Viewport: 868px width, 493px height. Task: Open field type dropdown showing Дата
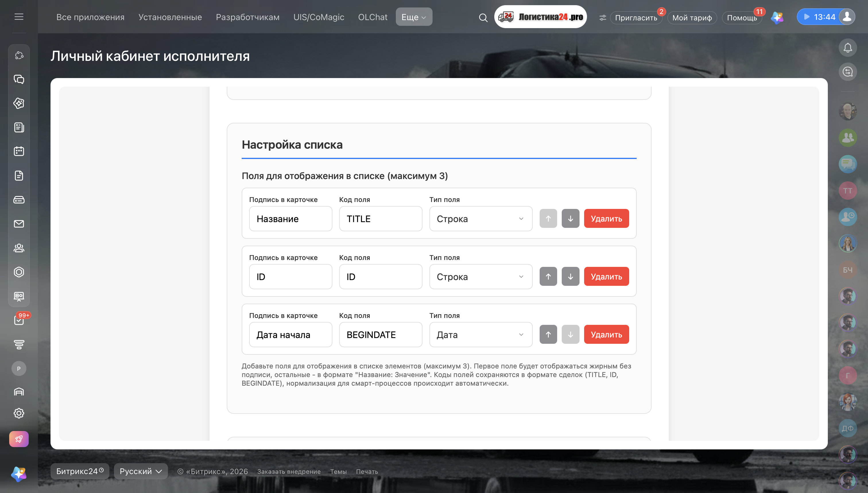pos(480,335)
